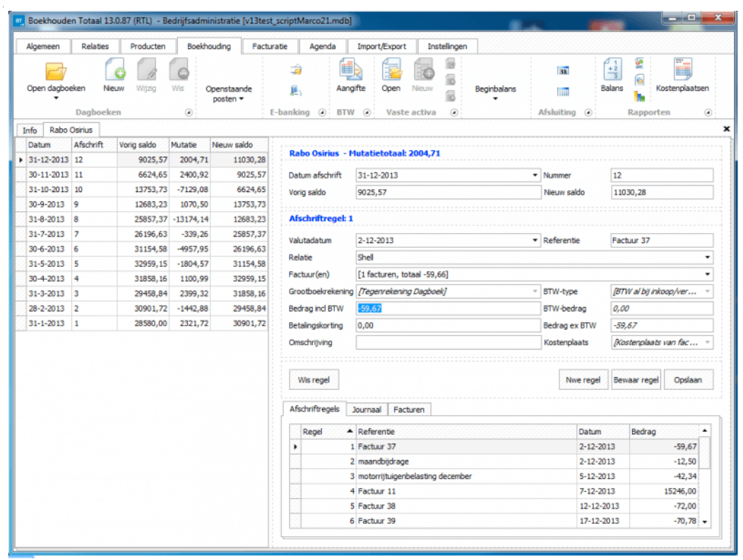Open the Beginbalans dropdown menu
This screenshot has height=560, width=743.
495,93
